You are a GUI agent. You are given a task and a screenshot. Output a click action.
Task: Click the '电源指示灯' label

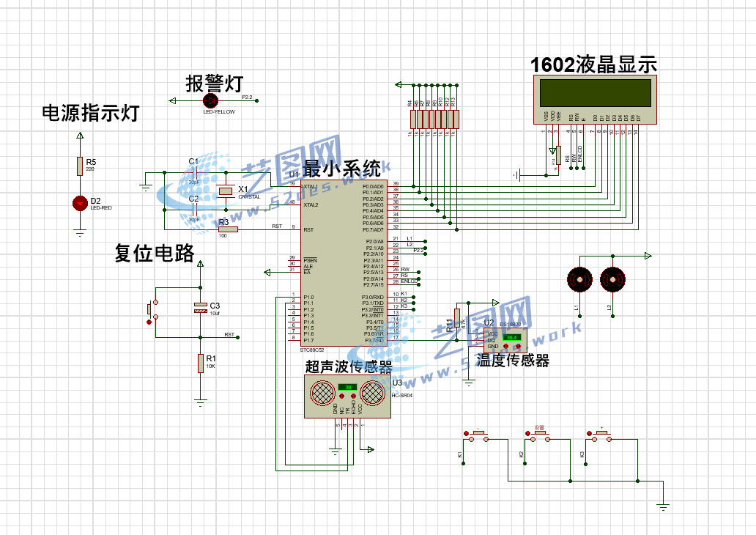pyautogui.click(x=91, y=113)
